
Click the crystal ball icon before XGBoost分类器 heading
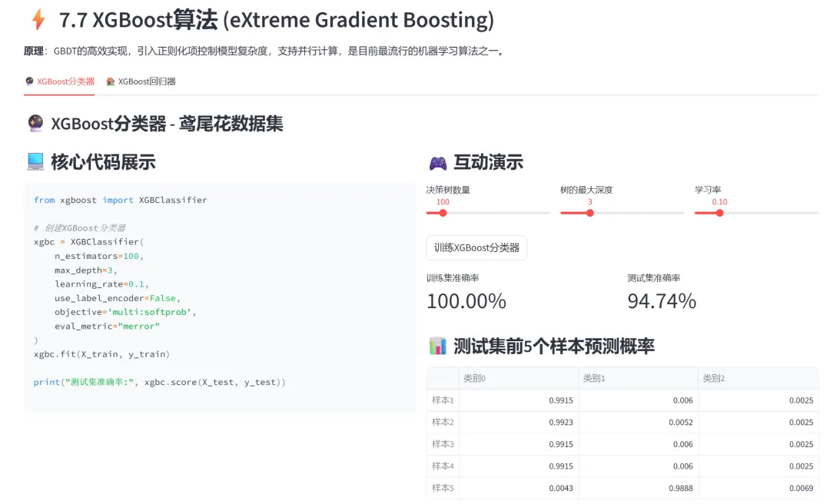click(x=35, y=124)
